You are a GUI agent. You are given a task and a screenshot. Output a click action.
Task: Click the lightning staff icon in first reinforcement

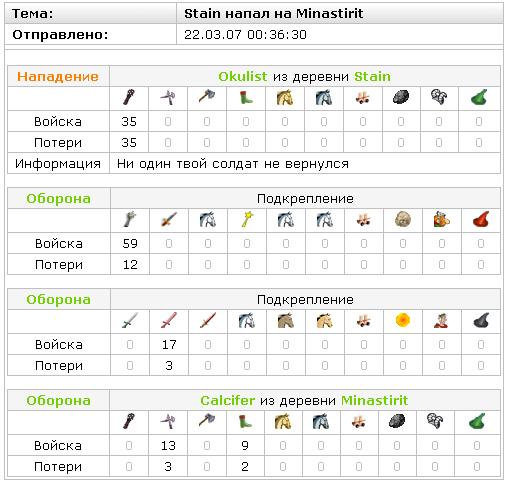(x=247, y=220)
